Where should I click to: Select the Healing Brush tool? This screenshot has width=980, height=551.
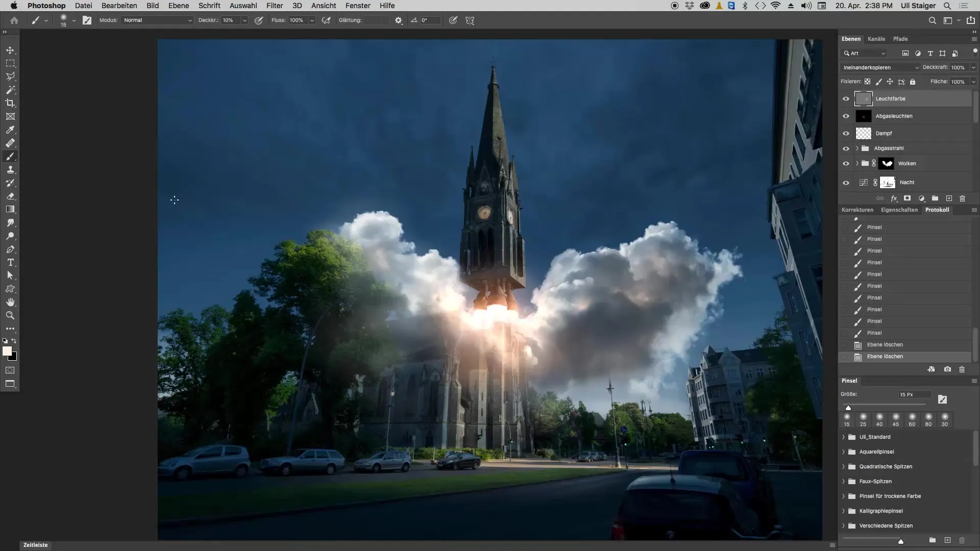[x=10, y=143]
